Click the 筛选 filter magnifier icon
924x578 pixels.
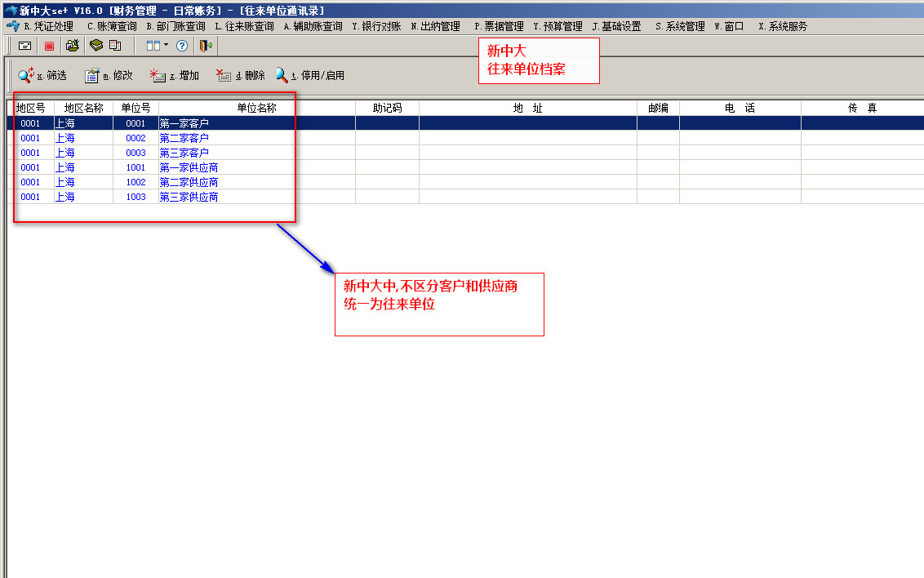[x=25, y=75]
